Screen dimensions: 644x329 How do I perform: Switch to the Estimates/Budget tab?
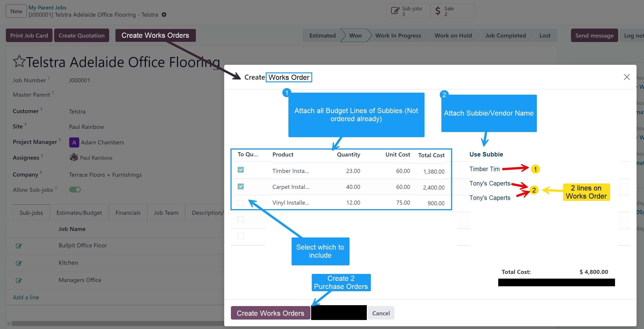[79, 213]
